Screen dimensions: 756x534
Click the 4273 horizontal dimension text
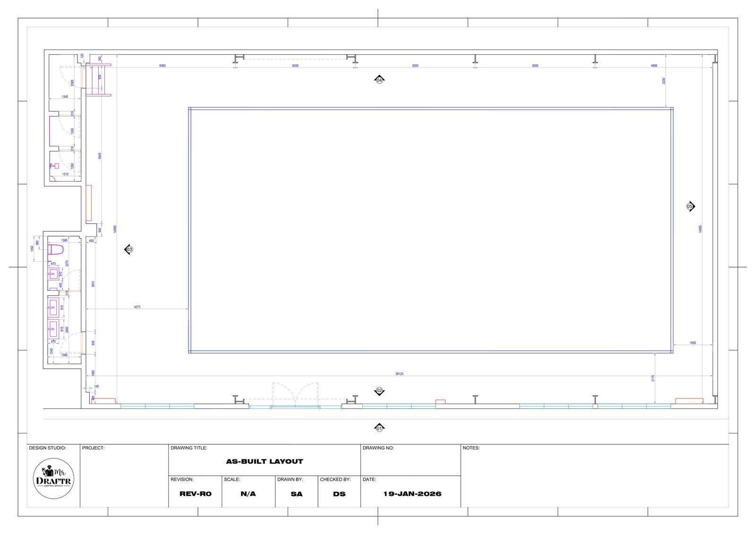tap(137, 307)
